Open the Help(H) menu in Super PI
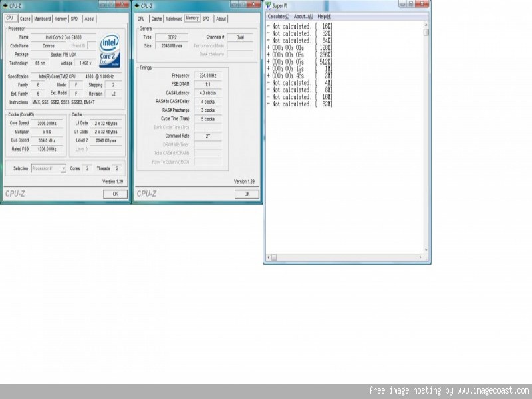 tap(325, 16)
